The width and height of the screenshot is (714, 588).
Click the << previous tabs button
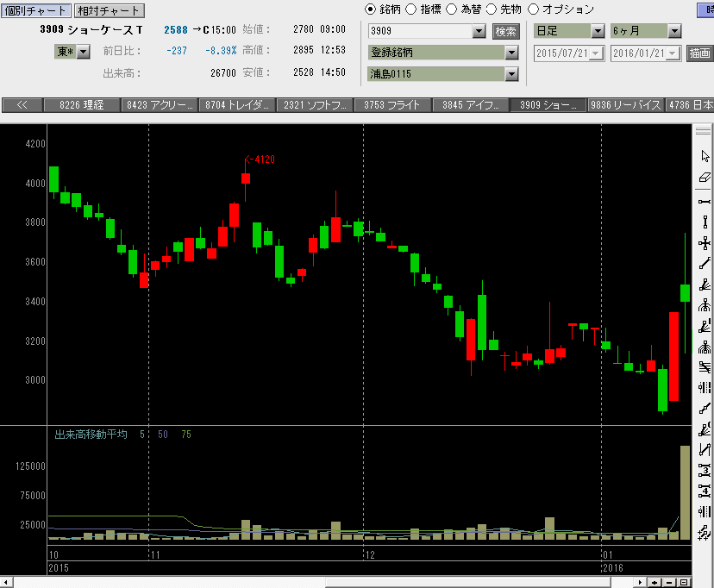(x=22, y=105)
